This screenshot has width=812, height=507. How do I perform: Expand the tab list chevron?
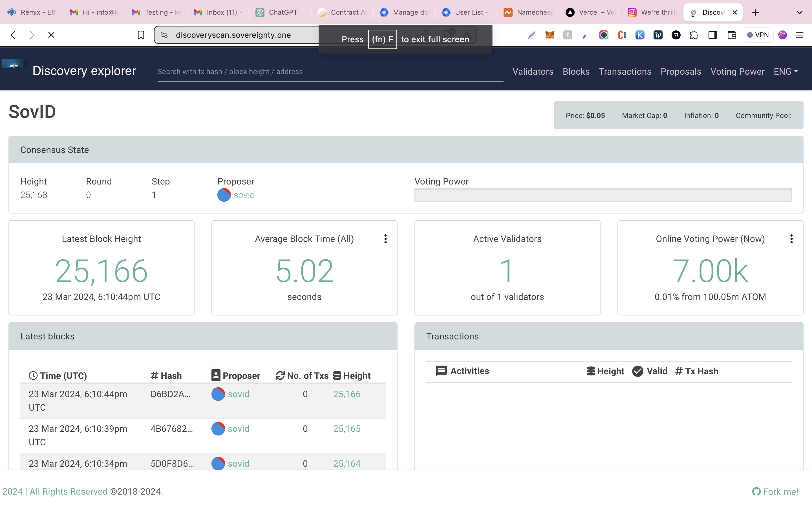800,12
